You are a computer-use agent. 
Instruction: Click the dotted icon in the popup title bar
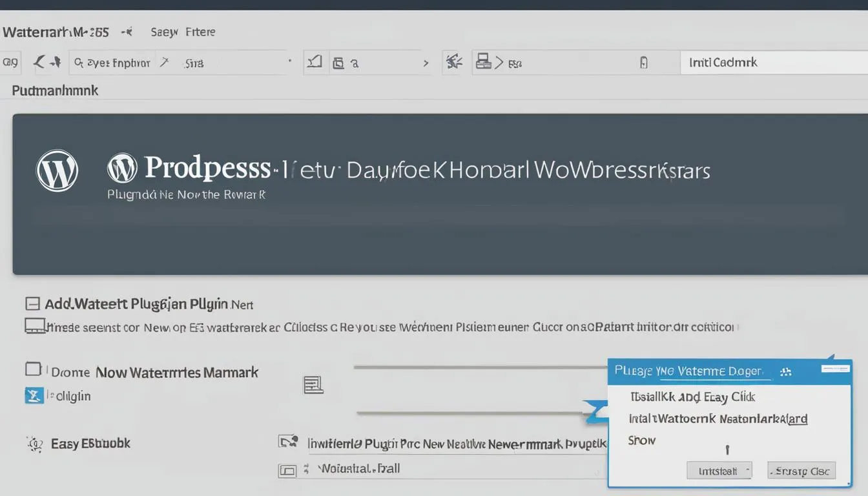786,372
